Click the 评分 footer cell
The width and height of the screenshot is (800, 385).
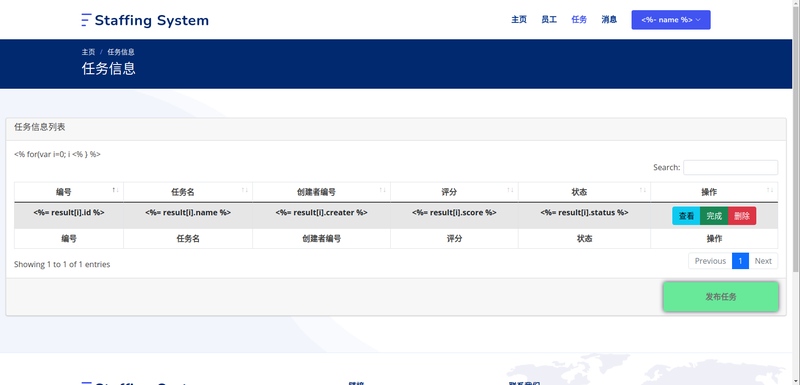coord(454,239)
